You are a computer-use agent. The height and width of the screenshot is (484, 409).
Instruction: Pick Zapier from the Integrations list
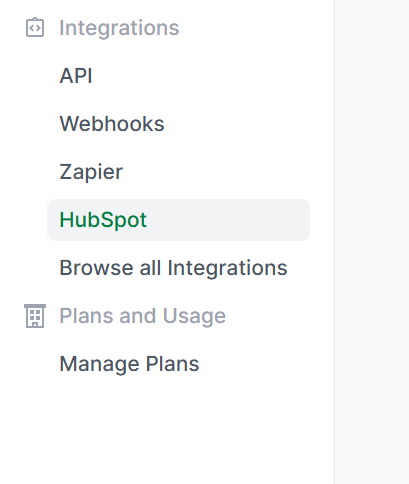pyautogui.click(x=91, y=172)
